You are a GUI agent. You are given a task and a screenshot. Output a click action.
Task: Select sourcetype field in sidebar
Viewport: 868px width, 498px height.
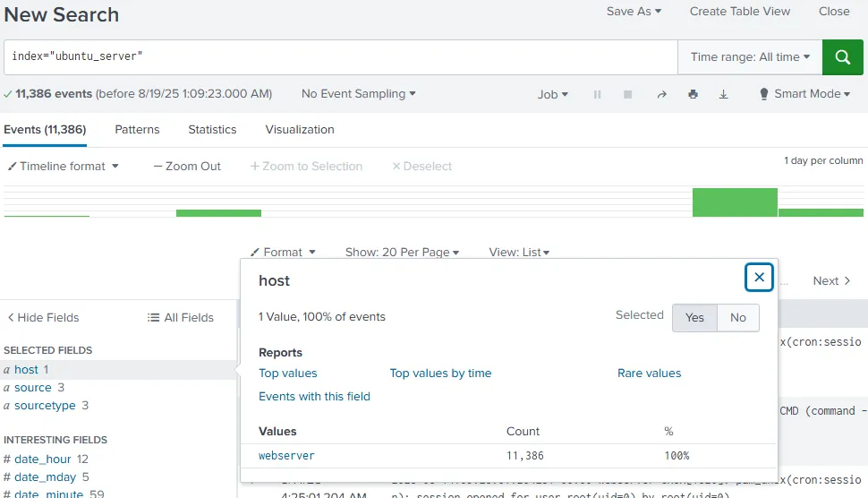pos(45,406)
